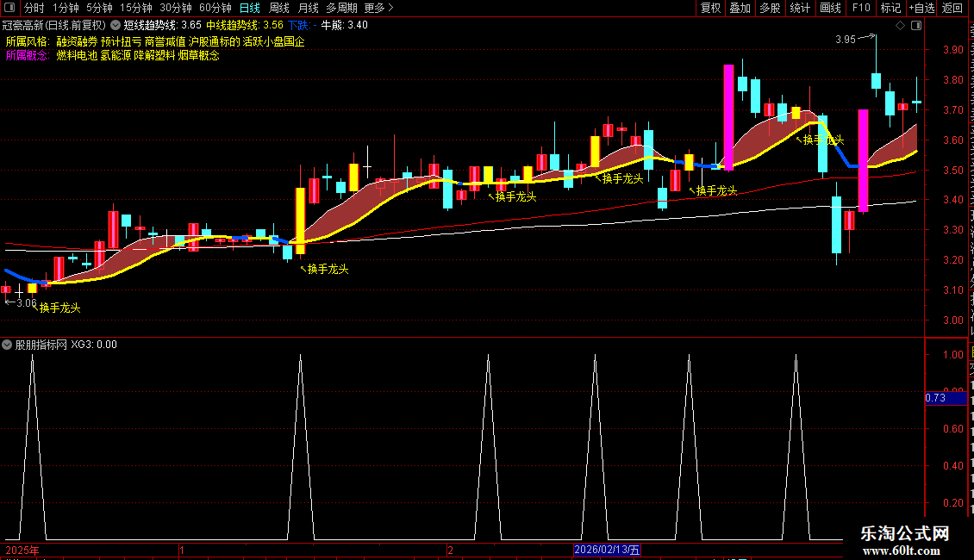Click the 所属风格 style description line

coord(155,41)
